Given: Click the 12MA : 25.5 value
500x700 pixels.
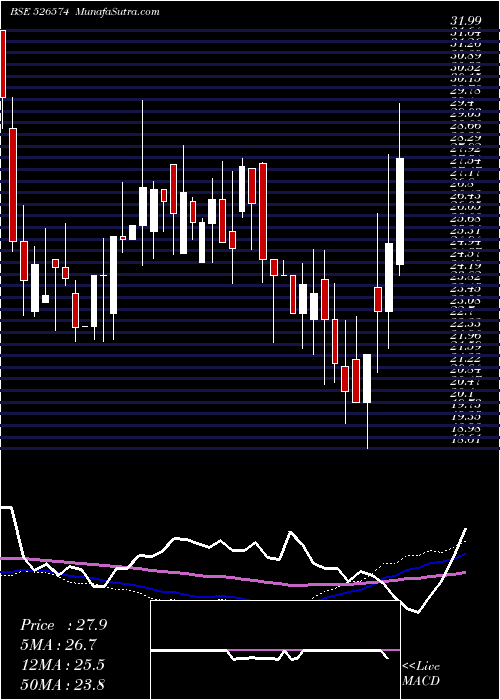Looking at the screenshot, I should pos(62,665).
